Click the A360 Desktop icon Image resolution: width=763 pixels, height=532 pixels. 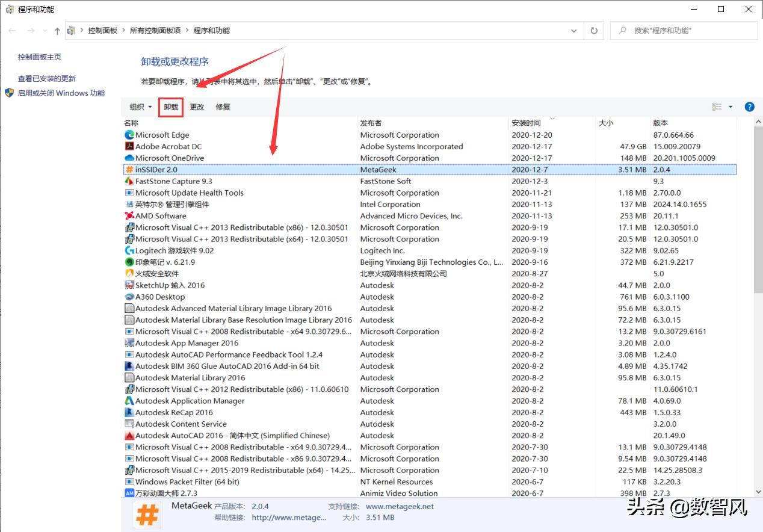[x=129, y=297]
